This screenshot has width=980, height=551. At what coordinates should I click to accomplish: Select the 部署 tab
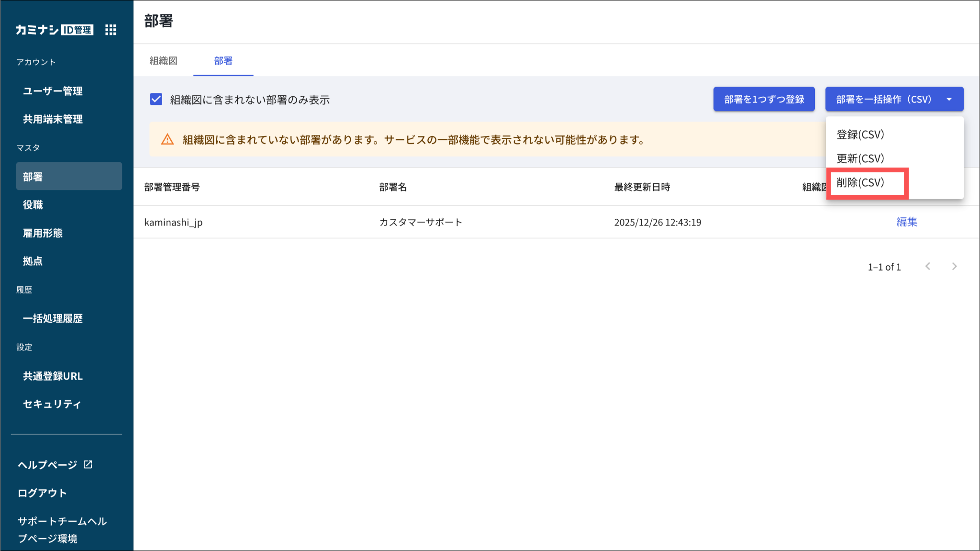tap(223, 61)
